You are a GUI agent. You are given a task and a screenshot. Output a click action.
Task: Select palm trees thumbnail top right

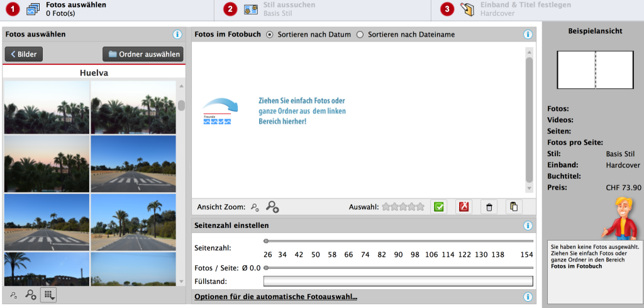pos(133,107)
